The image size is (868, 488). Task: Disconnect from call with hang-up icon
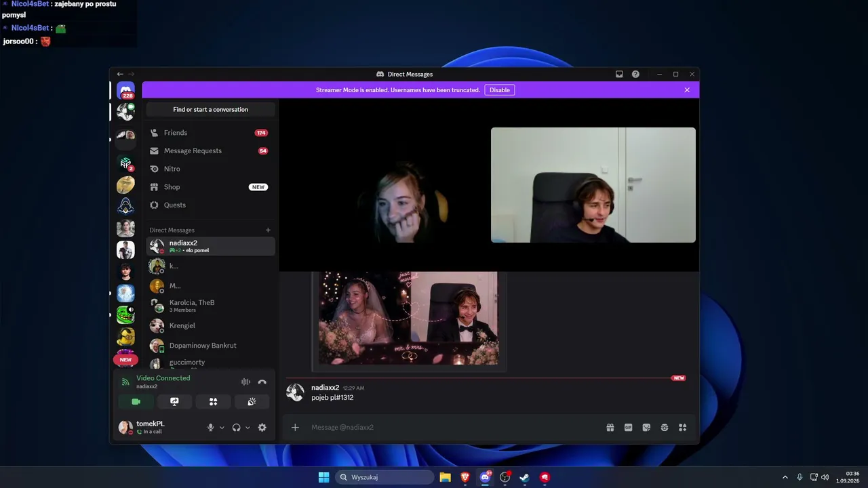[x=262, y=382]
